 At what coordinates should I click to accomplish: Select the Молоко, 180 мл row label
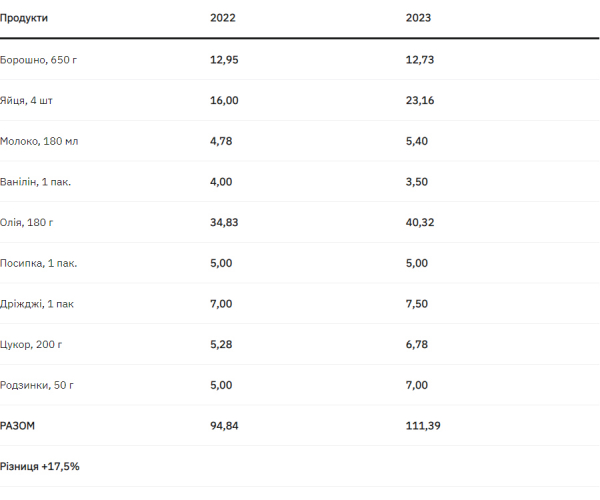point(39,141)
